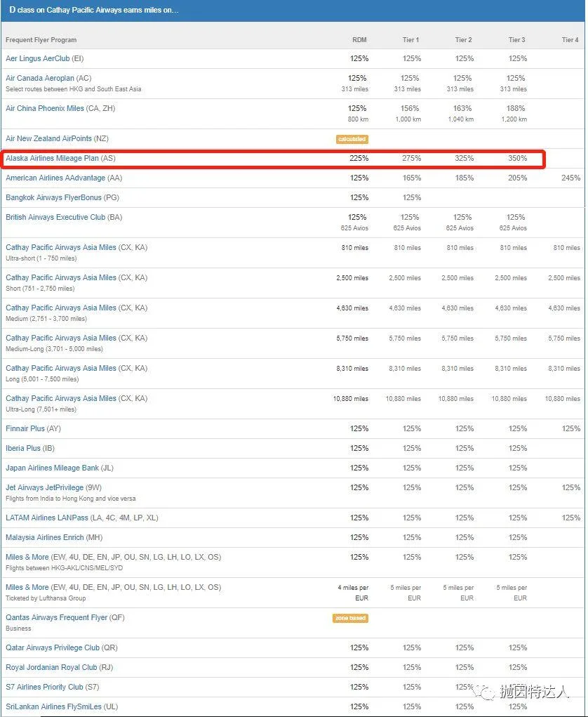Click the 156% value in Air China row
Screen dimensions: 588x717
click(410, 108)
